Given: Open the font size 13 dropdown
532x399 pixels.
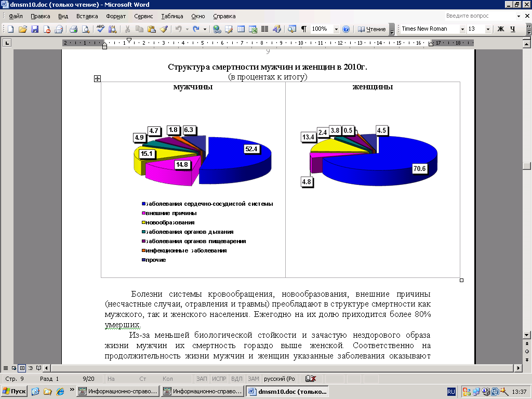Looking at the screenshot, I should tap(488, 29).
